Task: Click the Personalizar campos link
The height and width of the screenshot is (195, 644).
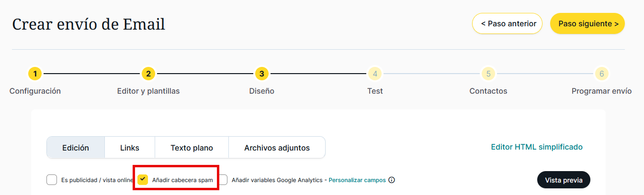Action: point(357,180)
